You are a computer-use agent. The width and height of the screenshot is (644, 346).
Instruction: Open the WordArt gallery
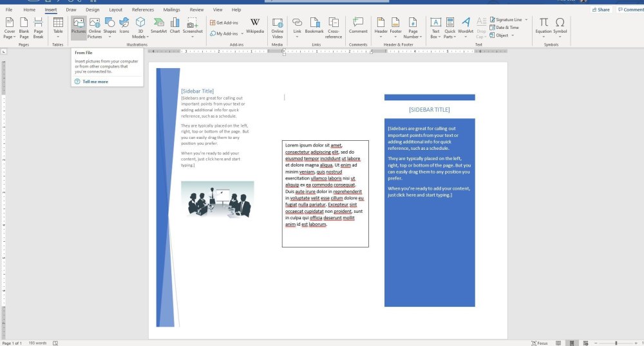(x=466, y=28)
